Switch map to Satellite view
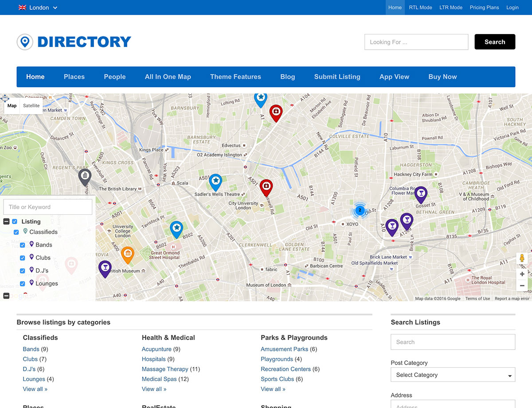Screen dimensions: 532x408 [31, 106]
